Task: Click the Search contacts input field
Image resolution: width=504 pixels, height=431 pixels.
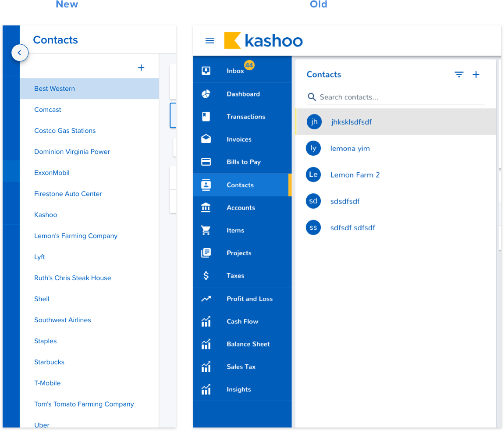Action: tap(396, 97)
